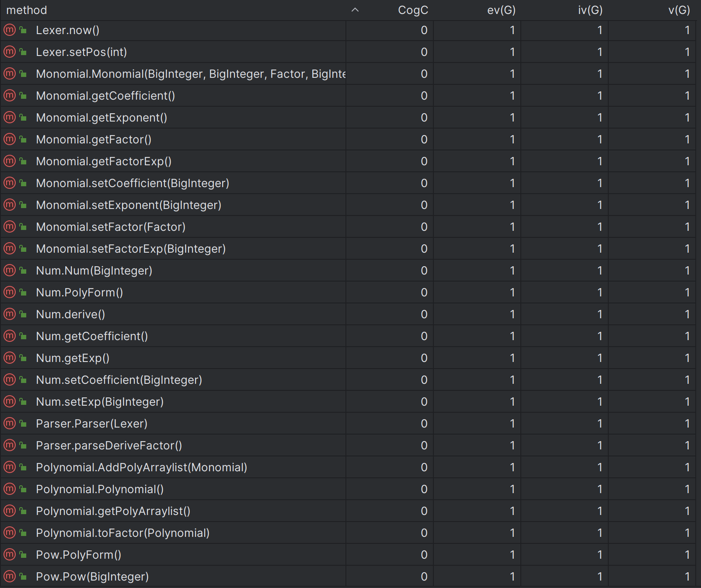The image size is (701, 588).
Task: Click the green lock icon beside Monomial.getCoefficient()
Action: (23, 96)
